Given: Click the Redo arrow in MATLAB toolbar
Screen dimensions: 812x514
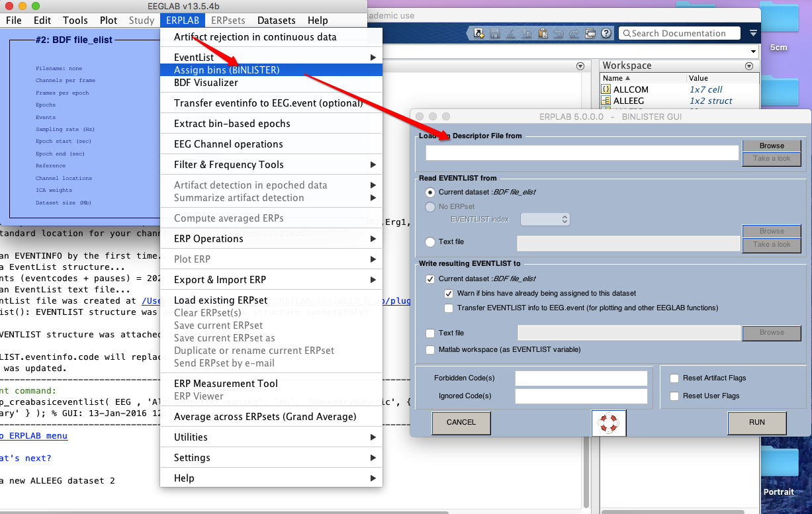Looking at the screenshot, I should pyautogui.click(x=574, y=33).
